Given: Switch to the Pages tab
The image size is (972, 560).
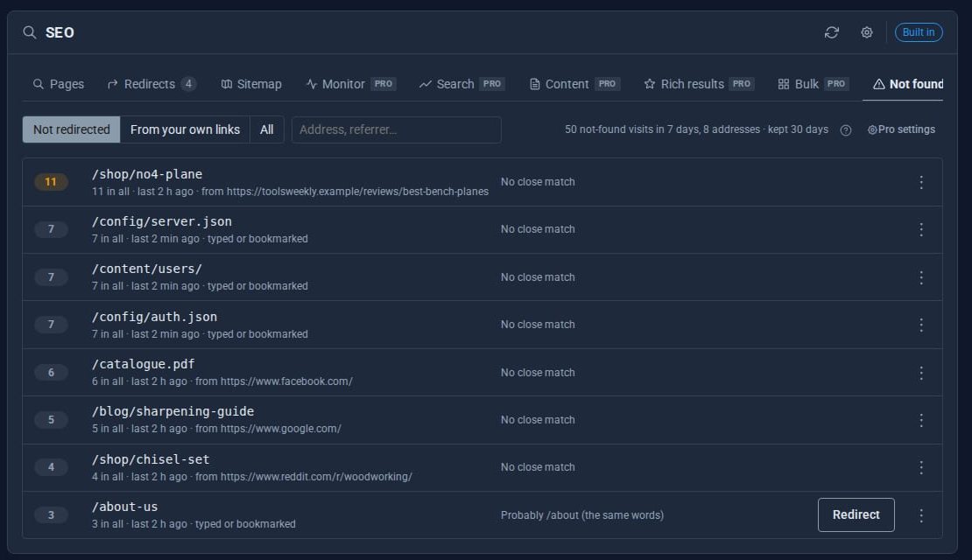Looking at the screenshot, I should 59,84.
